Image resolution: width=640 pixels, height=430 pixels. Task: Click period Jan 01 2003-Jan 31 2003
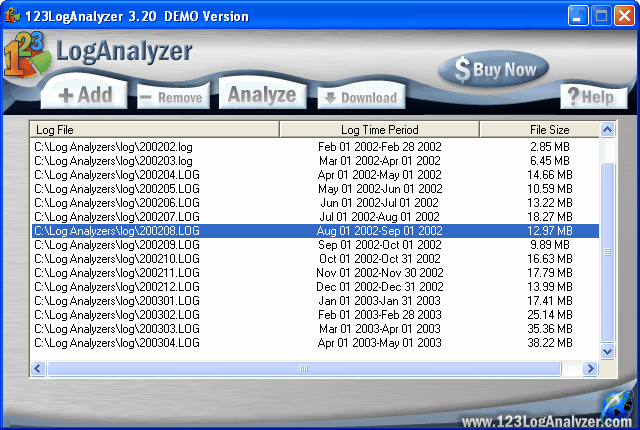click(x=380, y=301)
